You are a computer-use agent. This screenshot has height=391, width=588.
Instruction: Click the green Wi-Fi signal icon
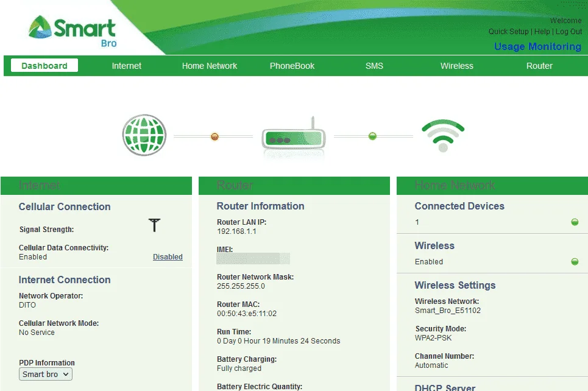click(x=443, y=136)
